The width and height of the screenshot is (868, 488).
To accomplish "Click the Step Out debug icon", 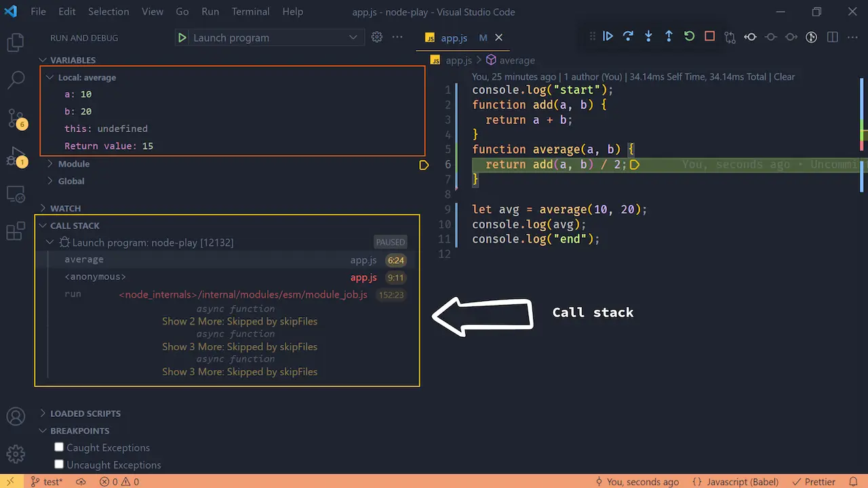I will point(669,37).
